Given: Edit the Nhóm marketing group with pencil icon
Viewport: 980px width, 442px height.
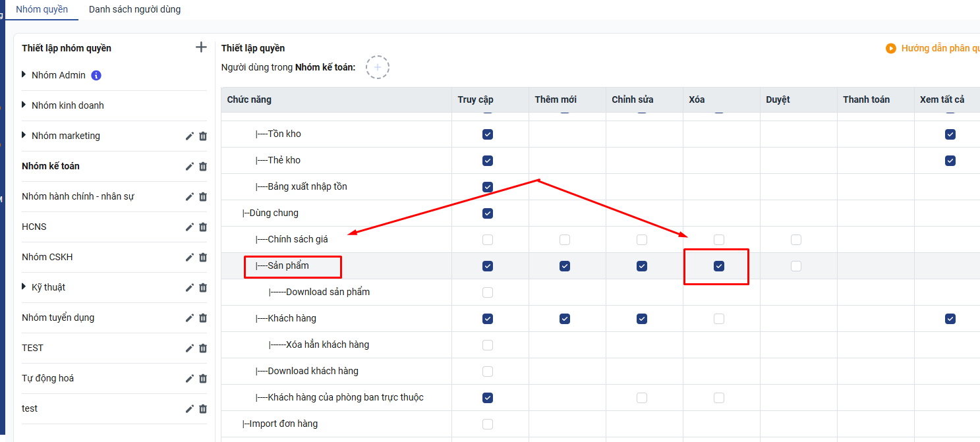Looking at the screenshot, I should click(x=190, y=136).
